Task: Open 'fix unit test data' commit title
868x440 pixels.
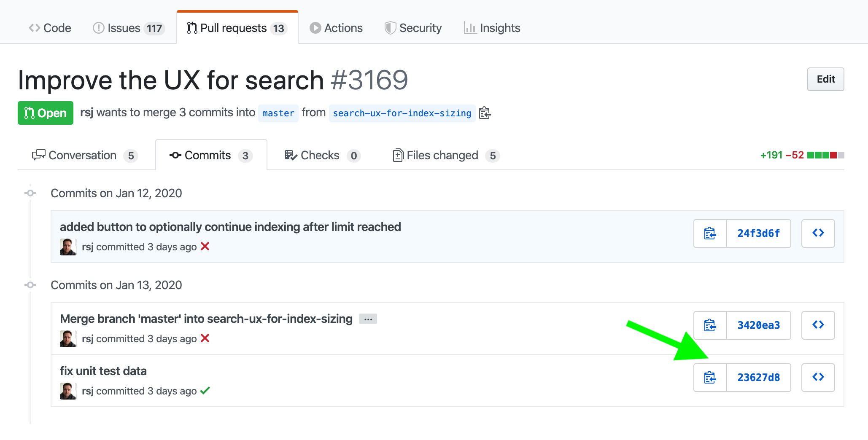Action: pyautogui.click(x=103, y=371)
